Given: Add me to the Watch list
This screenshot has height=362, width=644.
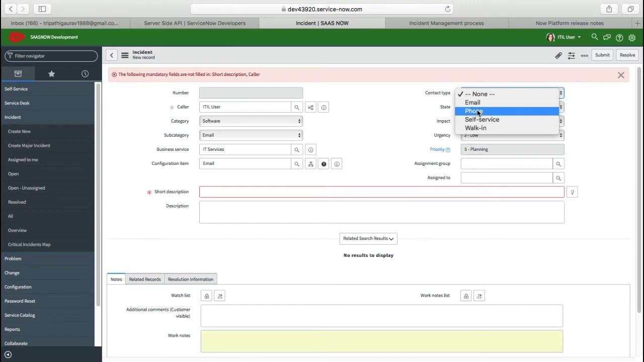Looking at the screenshot, I should [219, 296].
